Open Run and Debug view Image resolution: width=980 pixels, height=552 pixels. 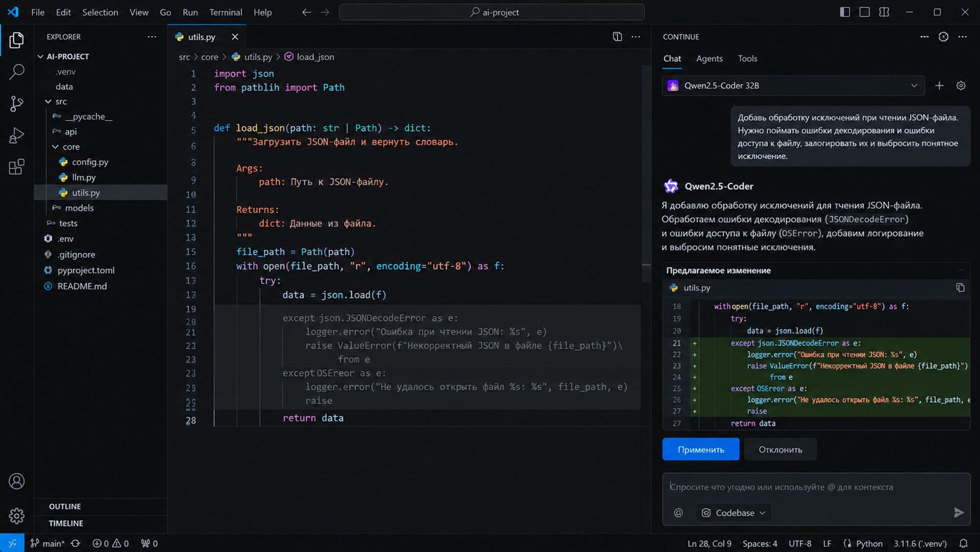[x=16, y=135]
